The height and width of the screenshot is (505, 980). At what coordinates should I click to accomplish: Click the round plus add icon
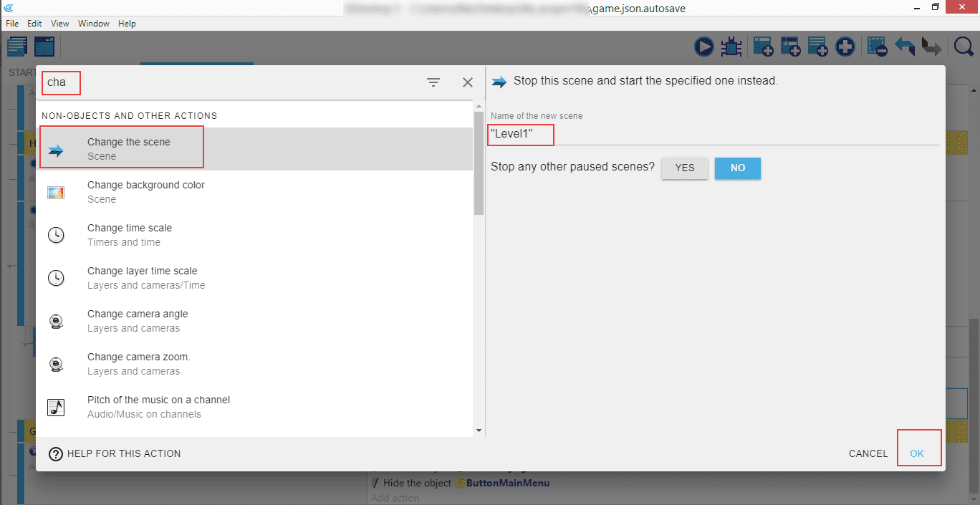pos(845,47)
